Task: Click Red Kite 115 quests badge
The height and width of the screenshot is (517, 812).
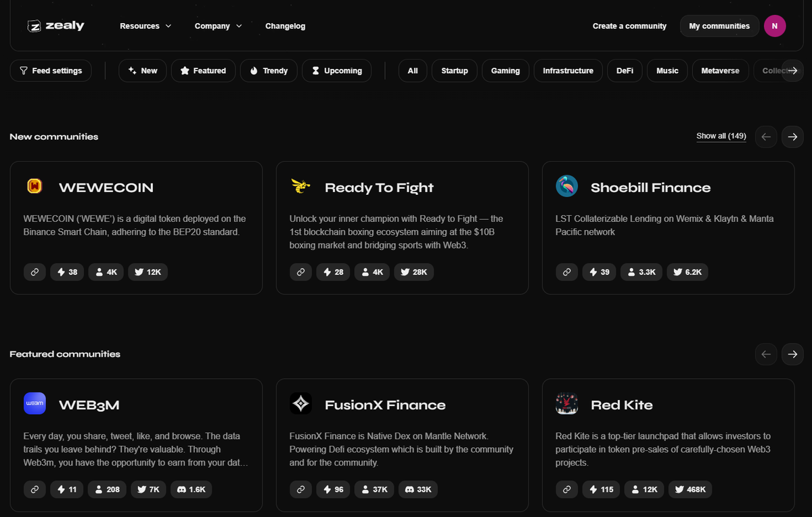Action: tap(601, 489)
